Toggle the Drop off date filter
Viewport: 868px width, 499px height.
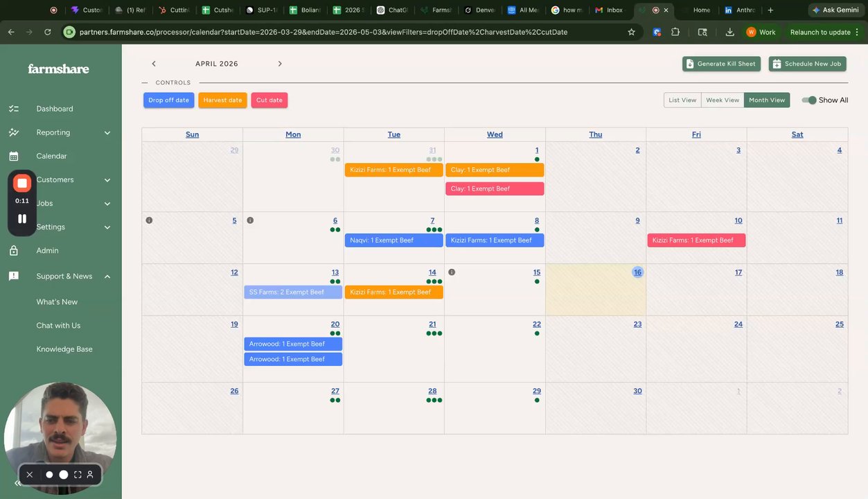point(168,100)
